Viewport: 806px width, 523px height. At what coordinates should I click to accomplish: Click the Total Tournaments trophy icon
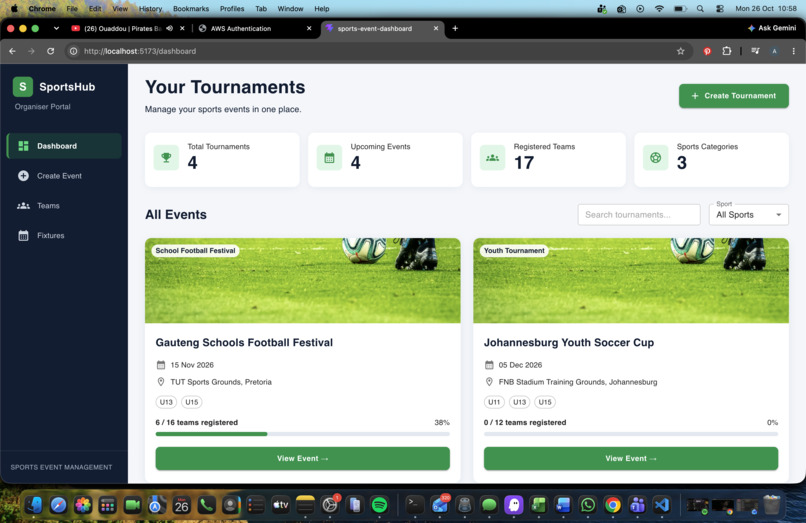(x=166, y=157)
